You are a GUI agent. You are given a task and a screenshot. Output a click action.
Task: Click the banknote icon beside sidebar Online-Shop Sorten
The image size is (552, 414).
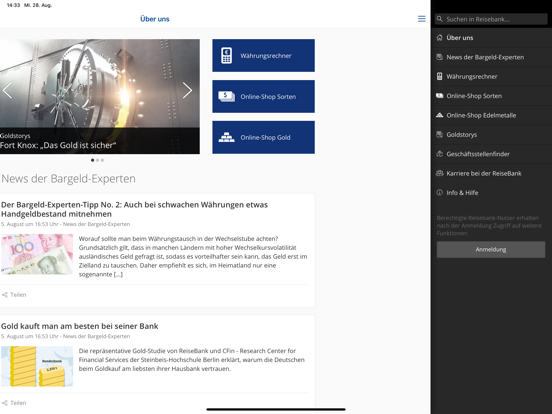click(439, 96)
